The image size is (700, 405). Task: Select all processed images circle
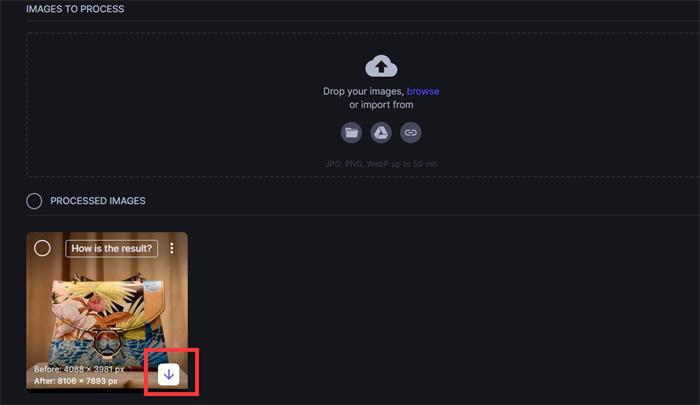pyautogui.click(x=34, y=201)
